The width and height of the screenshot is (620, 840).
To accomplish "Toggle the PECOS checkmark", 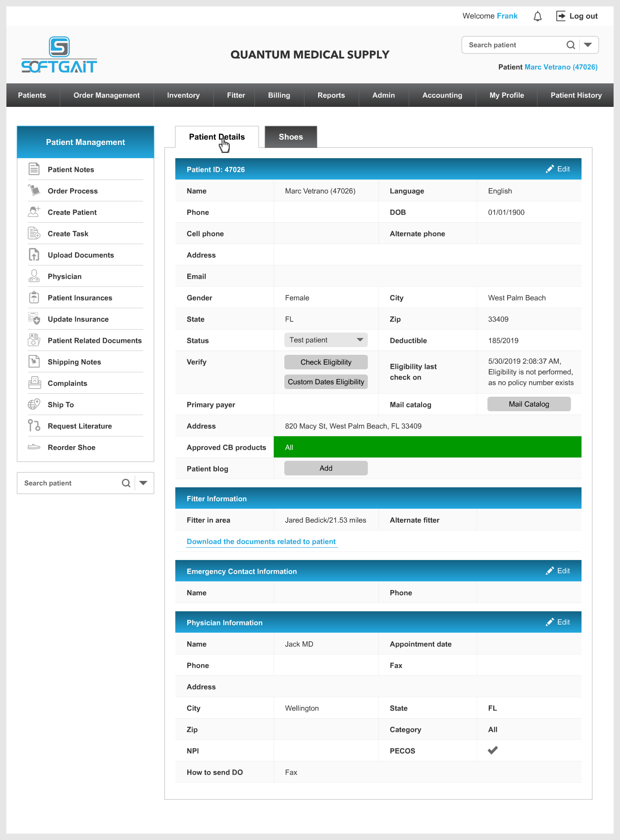I will pos(493,750).
